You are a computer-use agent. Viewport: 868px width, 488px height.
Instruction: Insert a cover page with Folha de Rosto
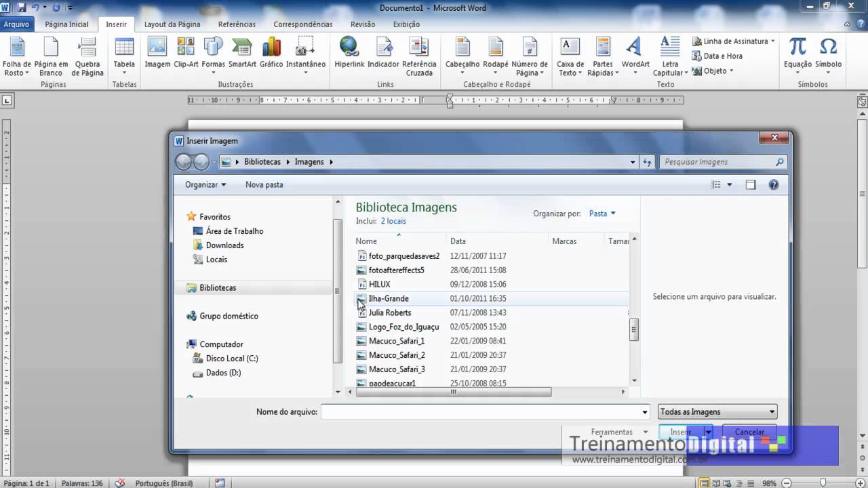tap(17, 57)
